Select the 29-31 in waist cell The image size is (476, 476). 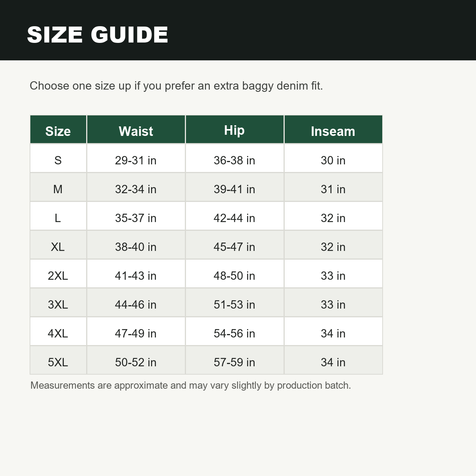136,160
